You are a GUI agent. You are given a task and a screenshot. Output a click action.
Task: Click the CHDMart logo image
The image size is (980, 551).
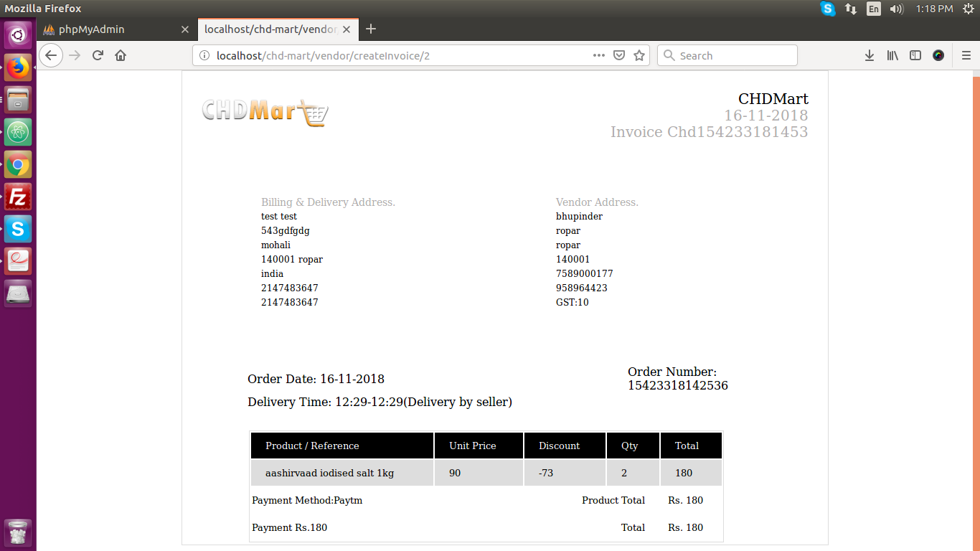pos(265,112)
